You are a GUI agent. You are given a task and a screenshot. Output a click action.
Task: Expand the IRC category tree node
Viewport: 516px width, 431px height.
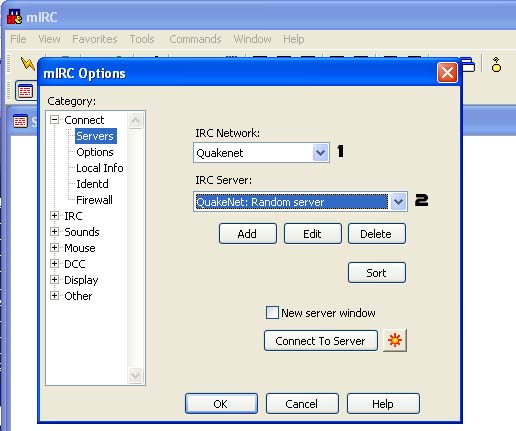pyautogui.click(x=54, y=215)
